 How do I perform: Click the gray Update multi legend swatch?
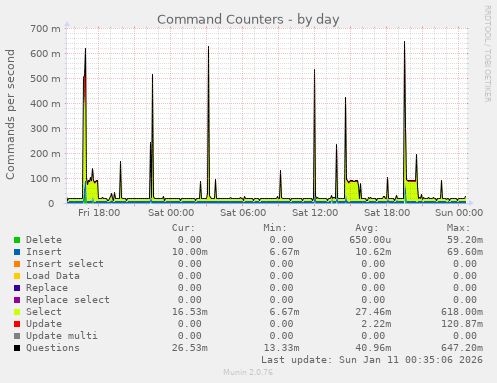(17, 336)
